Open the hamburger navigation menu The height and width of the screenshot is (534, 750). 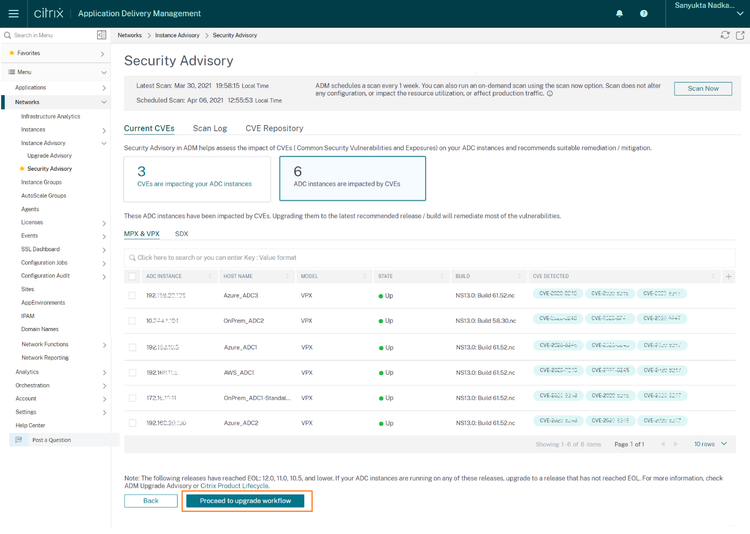pos(13,13)
